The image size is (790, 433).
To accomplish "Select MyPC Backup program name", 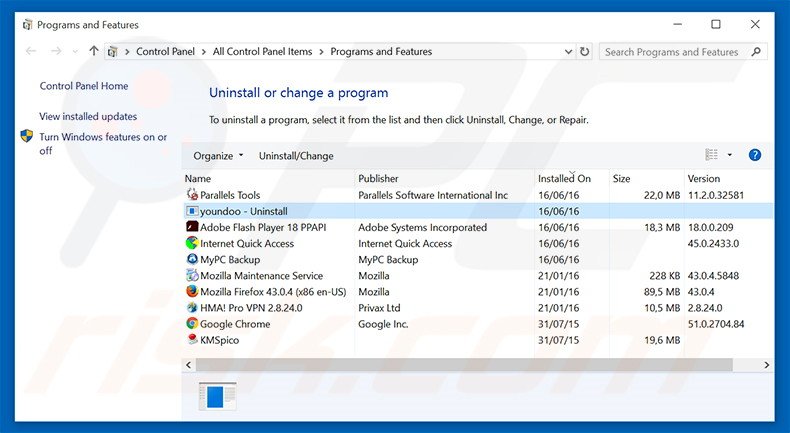I will [230, 260].
